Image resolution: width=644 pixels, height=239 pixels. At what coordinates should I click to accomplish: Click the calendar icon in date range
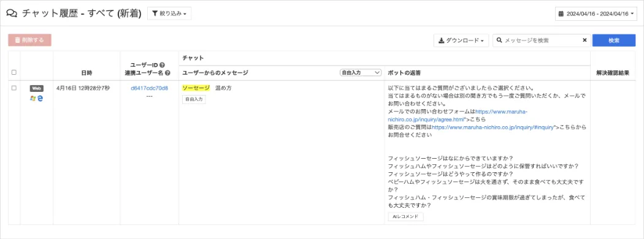[561, 14]
